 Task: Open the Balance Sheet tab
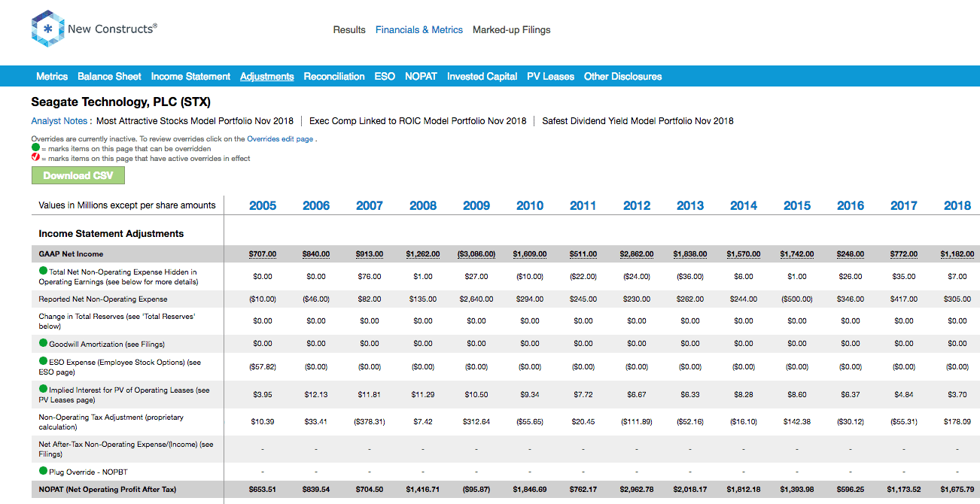click(x=109, y=77)
